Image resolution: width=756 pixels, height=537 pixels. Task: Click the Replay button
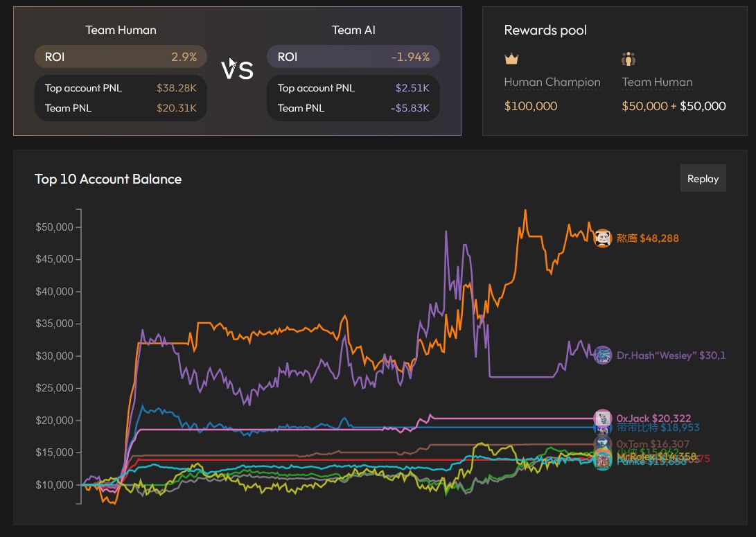tap(703, 179)
